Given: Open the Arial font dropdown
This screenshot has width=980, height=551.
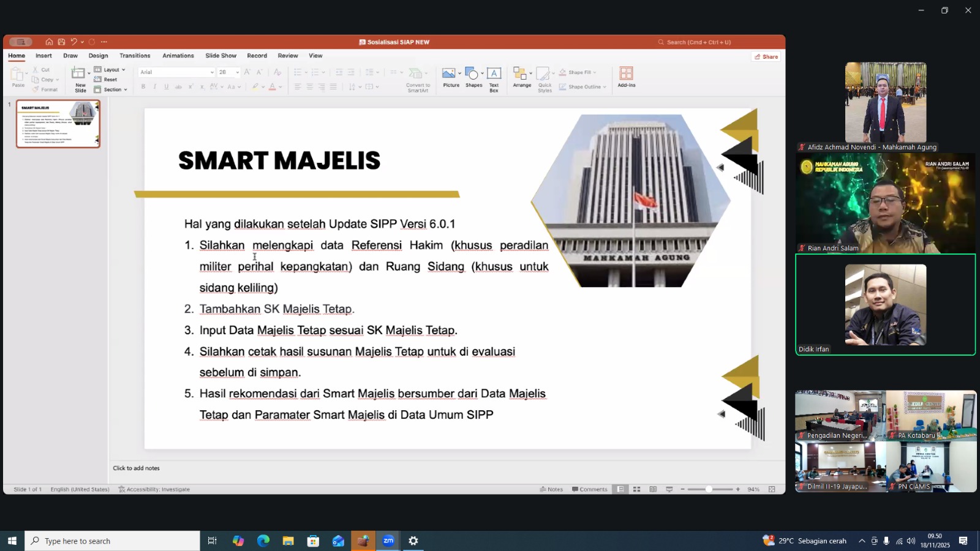Looking at the screenshot, I should pos(211,72).
